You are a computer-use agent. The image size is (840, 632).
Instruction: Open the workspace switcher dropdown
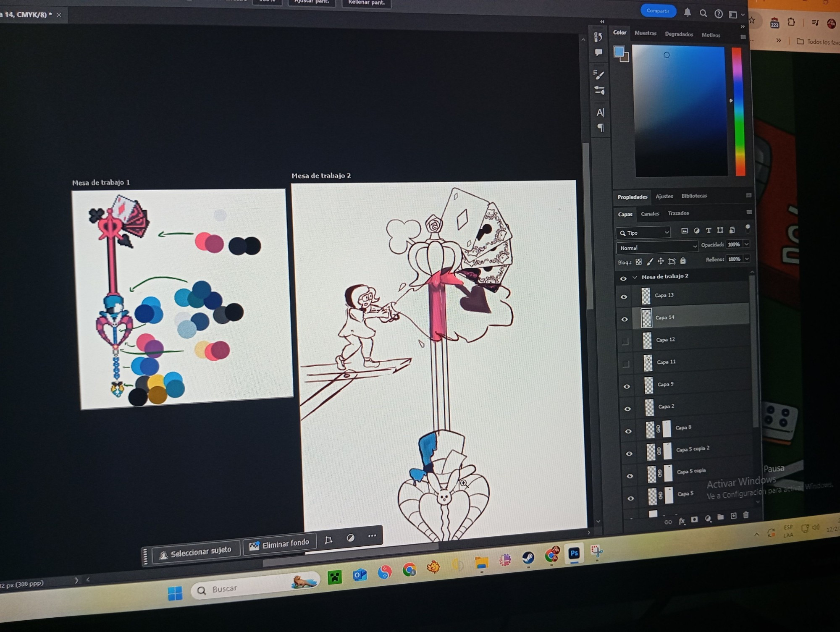[736, 15]
